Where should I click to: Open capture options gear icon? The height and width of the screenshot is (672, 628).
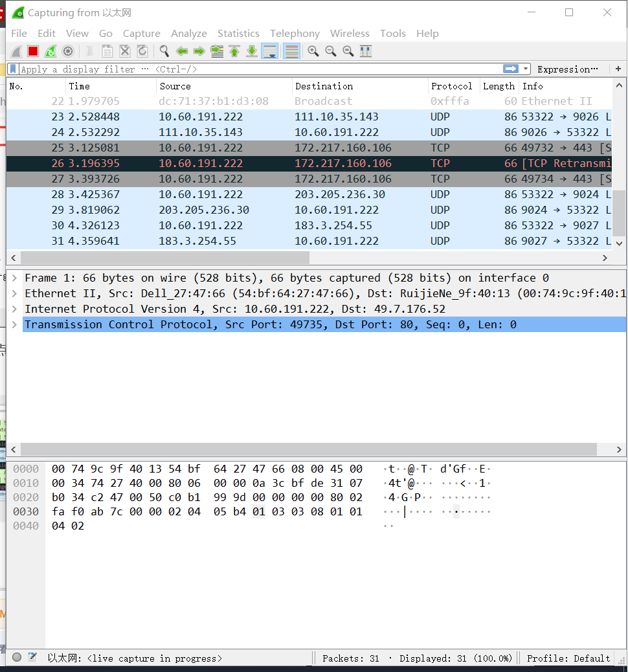tap(68, 51)
